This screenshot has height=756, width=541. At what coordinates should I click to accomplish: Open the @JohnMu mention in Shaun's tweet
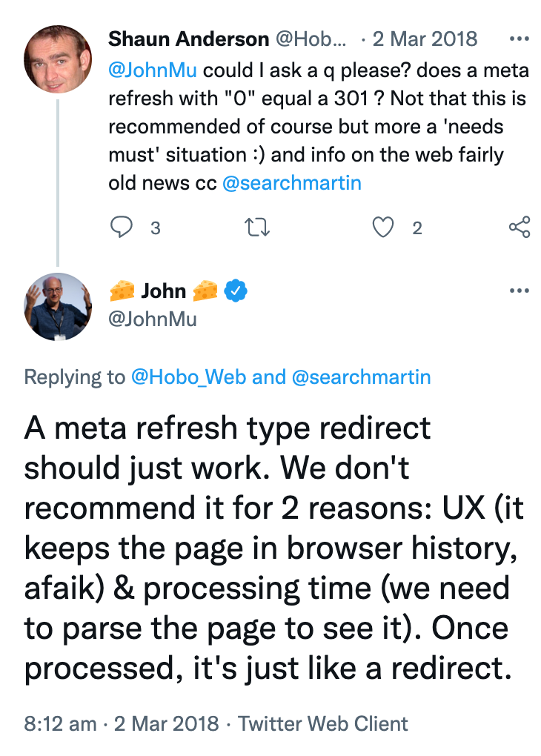click(153, 70)
